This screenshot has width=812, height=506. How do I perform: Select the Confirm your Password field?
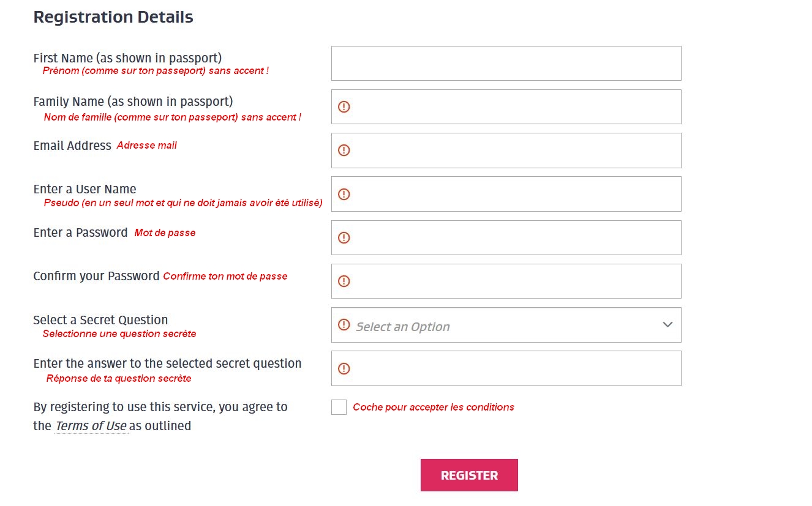pos(506,281)
